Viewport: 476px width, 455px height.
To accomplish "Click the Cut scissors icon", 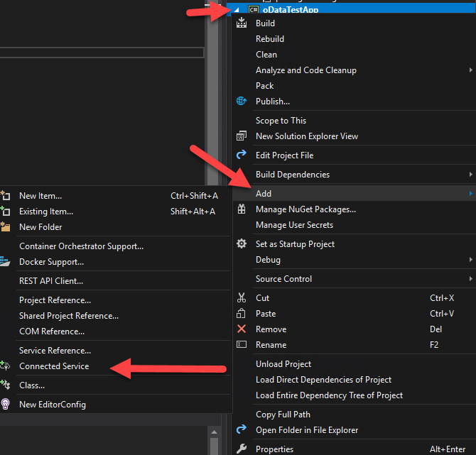I will pyautogui.click(x=242, y=298).
